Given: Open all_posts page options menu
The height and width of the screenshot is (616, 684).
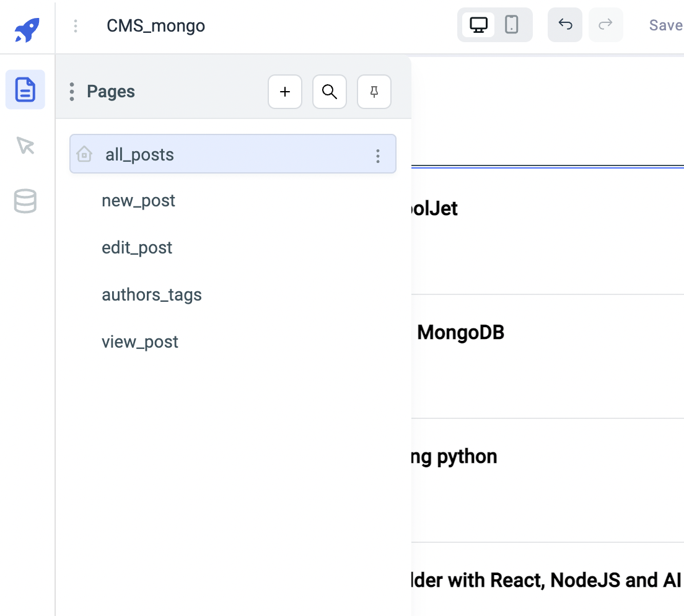Looking at the screenshot, I should pyautogui.click(x=378, y=156).
